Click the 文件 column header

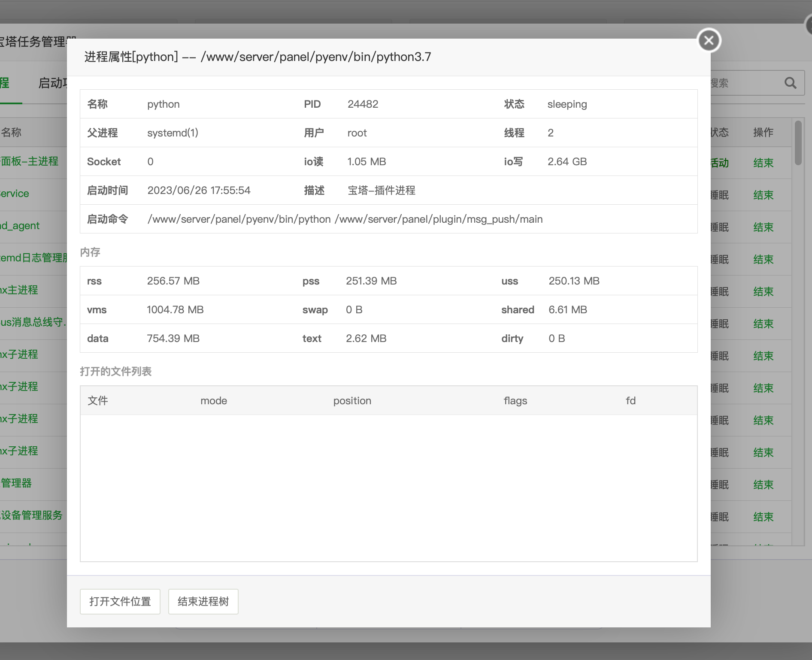98,401
